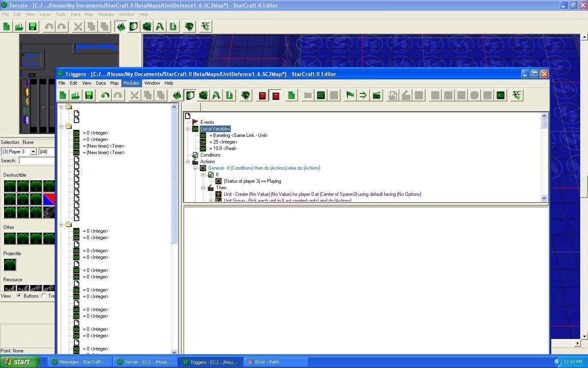Click the Projectile palette thumbnail
The height and width of the screenshot is (368, 588).
click(10, 265)
